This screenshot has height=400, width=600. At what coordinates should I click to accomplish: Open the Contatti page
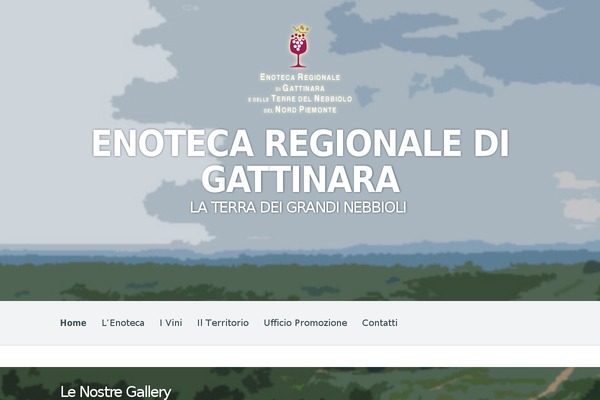(x=380, y=323)
